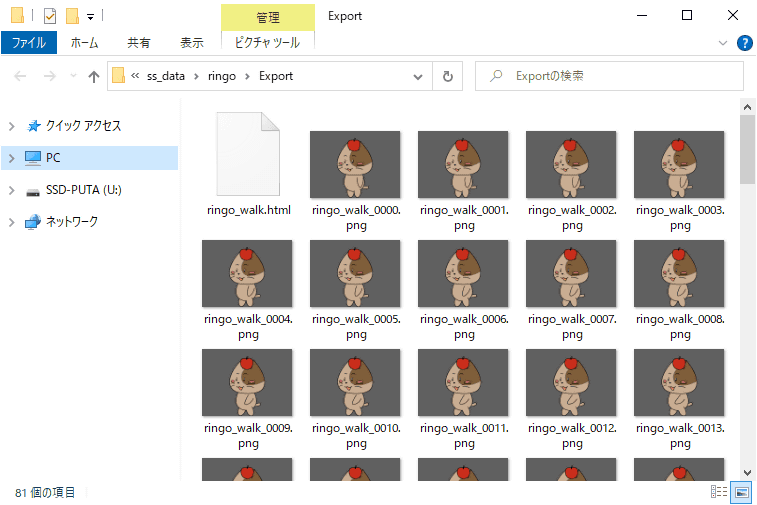Click the 81 個の項目 status text
This screenshot has height=505, width=757.
tap(45, 492)
